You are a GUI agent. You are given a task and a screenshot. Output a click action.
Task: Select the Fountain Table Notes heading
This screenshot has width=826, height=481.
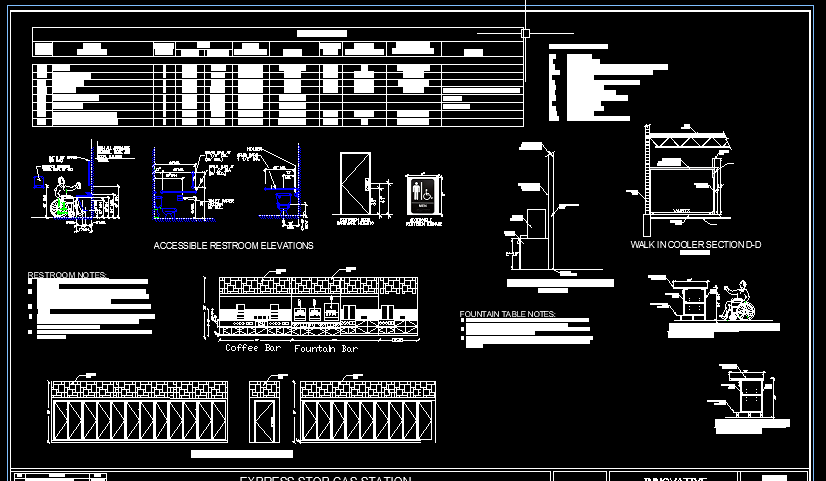pos(507,314)
